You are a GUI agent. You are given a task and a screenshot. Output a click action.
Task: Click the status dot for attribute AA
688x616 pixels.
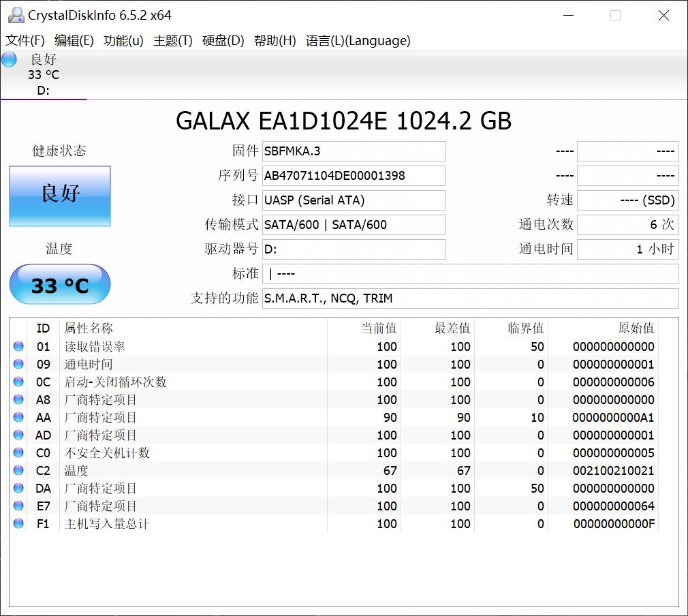(18, 417)
